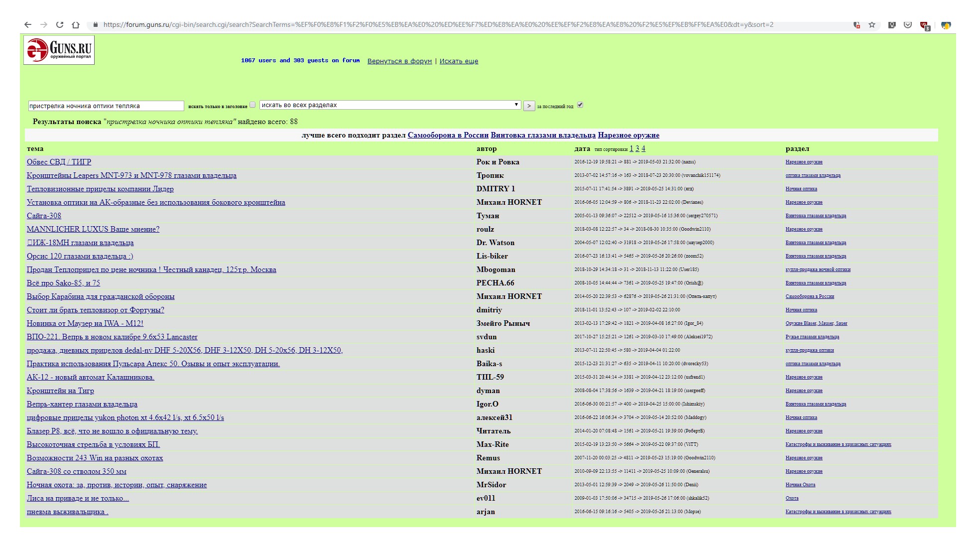Click the blocked popup indicator icon

click(x=857, y=25)
